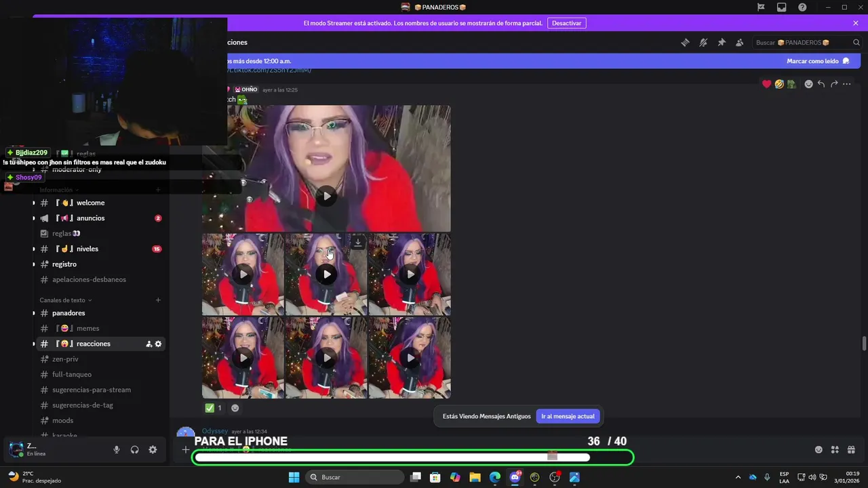
Task: Download the hovered video thumbnail
Action: coord(358,242)
